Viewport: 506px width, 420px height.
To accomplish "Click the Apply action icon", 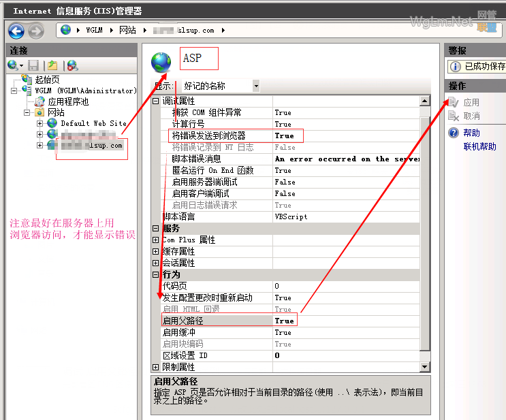I will pos(454,103).
